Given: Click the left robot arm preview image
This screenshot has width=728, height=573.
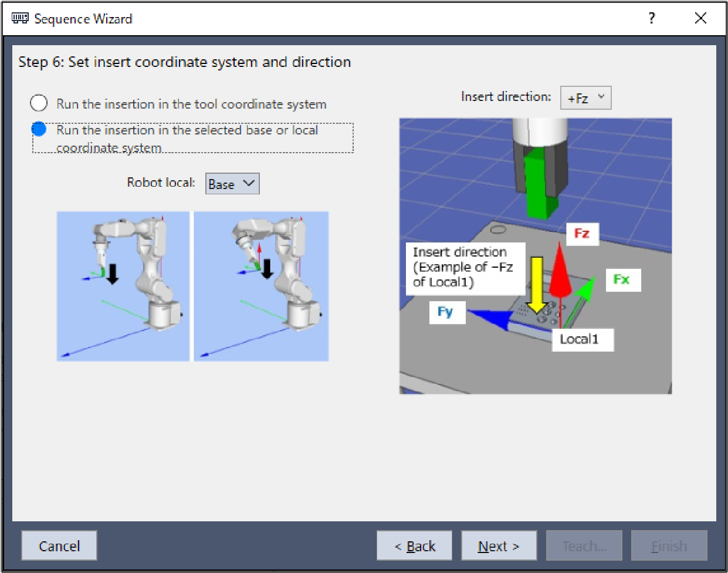Looking at the screenshot, I should (123, 286).
